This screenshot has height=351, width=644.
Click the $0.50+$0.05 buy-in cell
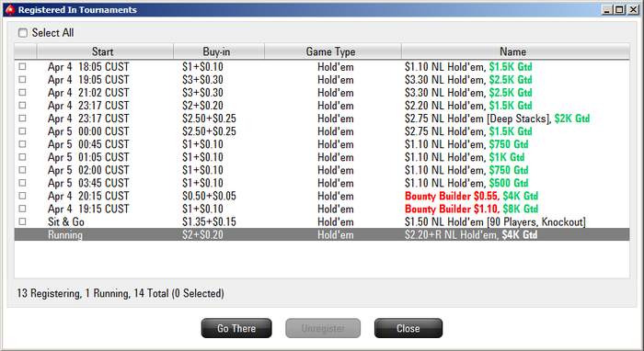pos(209,196)
